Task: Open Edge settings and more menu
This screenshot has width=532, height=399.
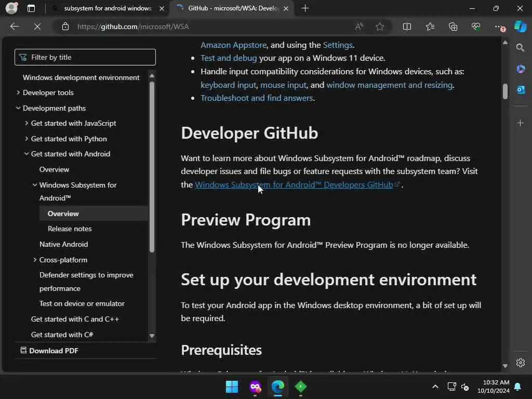Action: [x=499, y=27]
